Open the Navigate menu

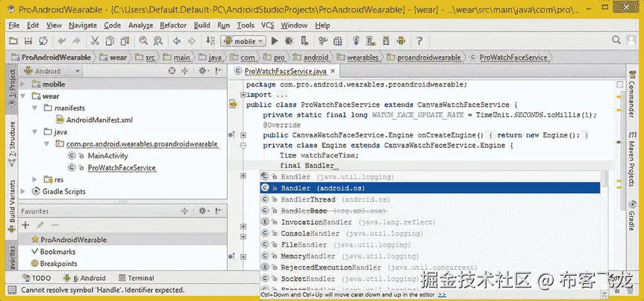point(82,25)
